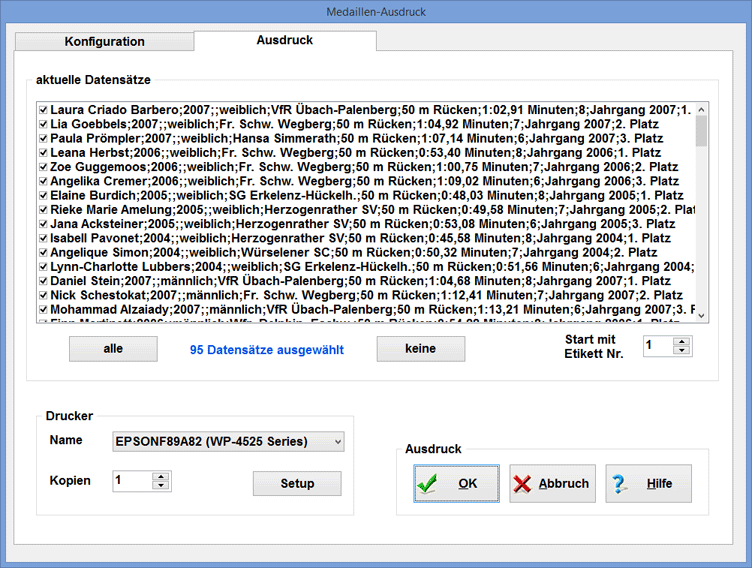Open printer Setup dialog
The width and height of the screenshot is (752, 568).
297,484
